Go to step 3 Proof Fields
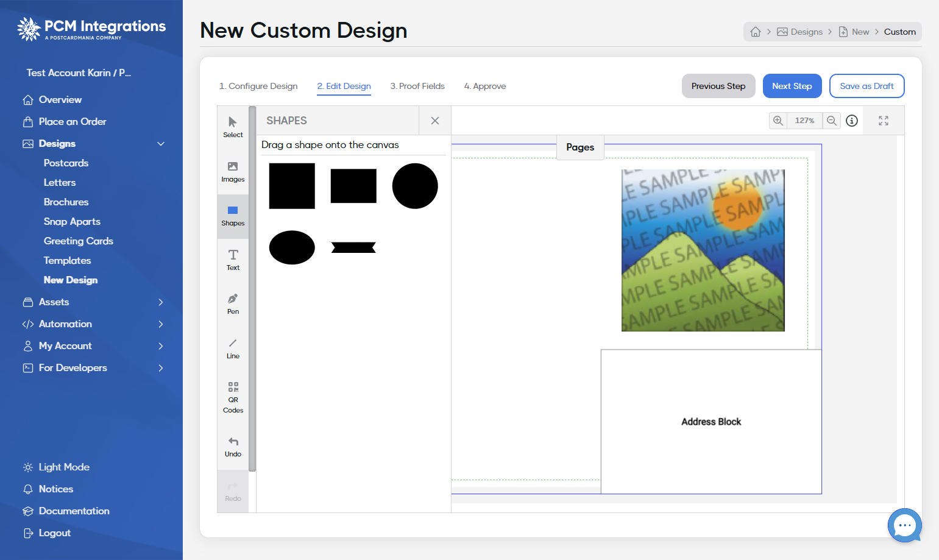The image size is (939, 560). click(x=417, y=87)
